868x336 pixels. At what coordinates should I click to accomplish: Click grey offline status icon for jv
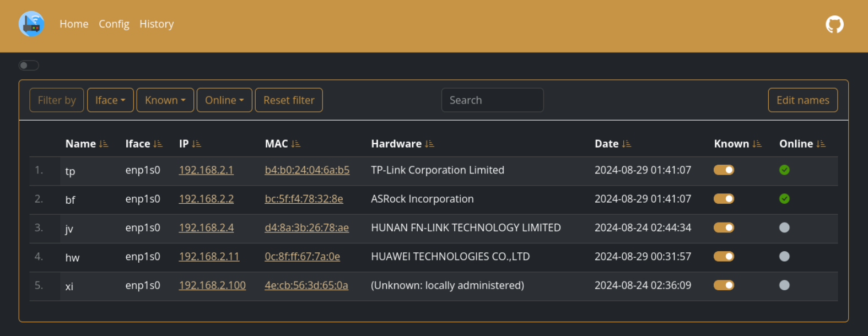pyautogui.click(x=784, y=227)
